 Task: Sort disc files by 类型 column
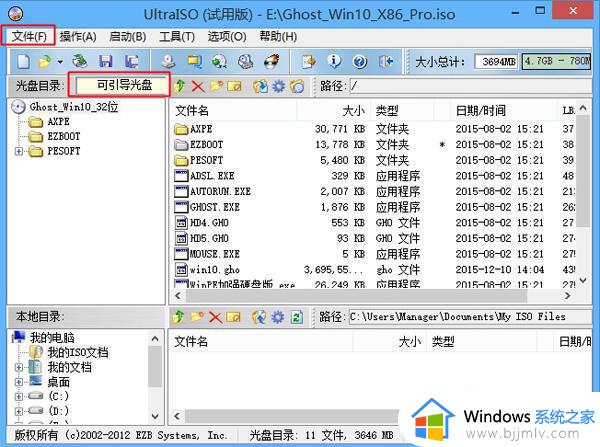coord(403,111)
